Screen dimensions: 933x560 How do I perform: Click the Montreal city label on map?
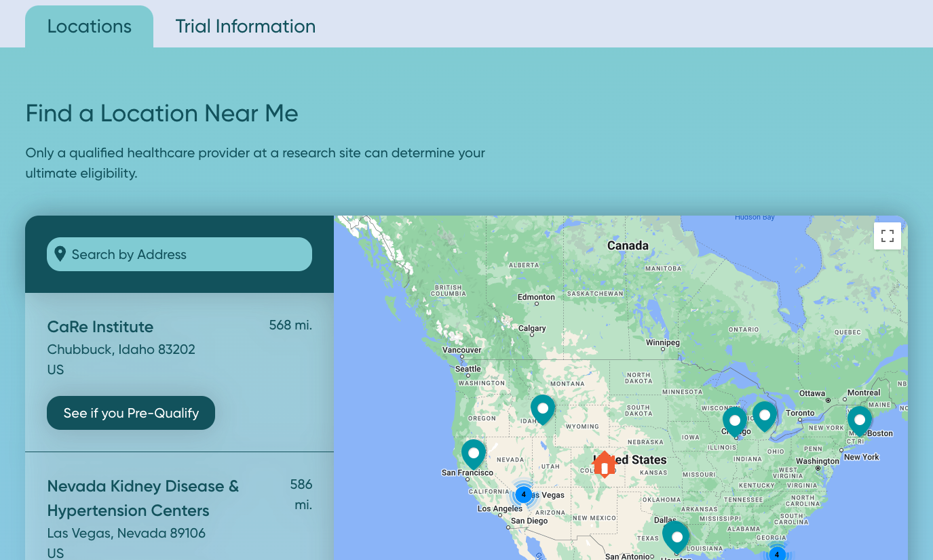pyautogui.click(x=864, y=393)
